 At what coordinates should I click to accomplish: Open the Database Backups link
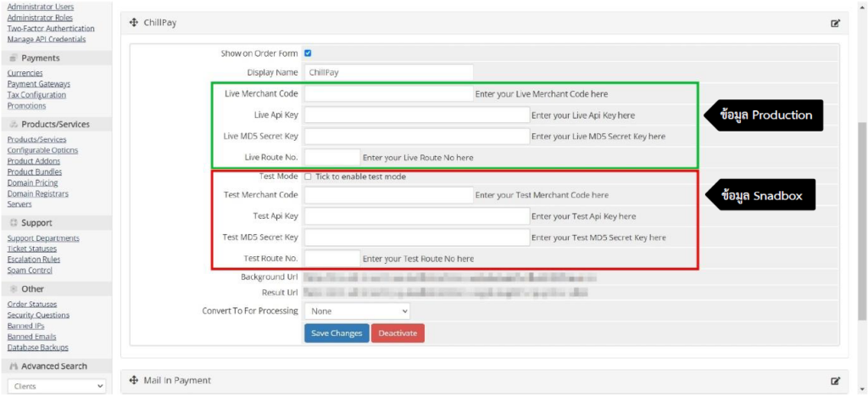37,348
